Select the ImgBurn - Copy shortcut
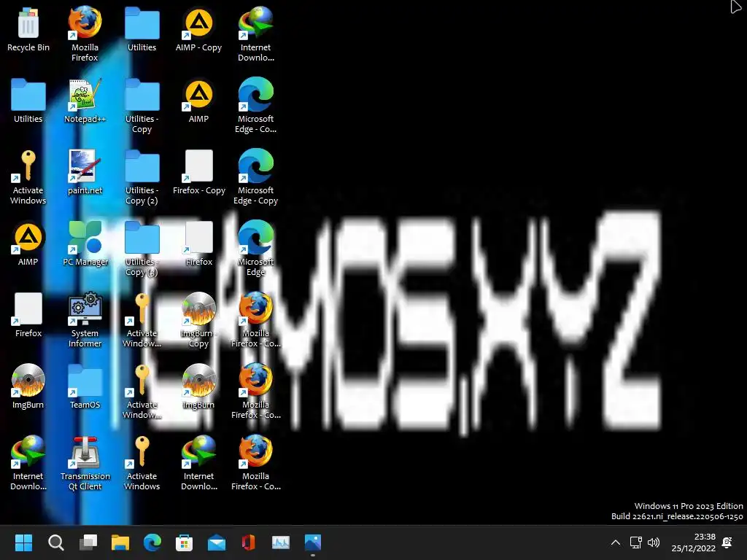 click(198, 320)
